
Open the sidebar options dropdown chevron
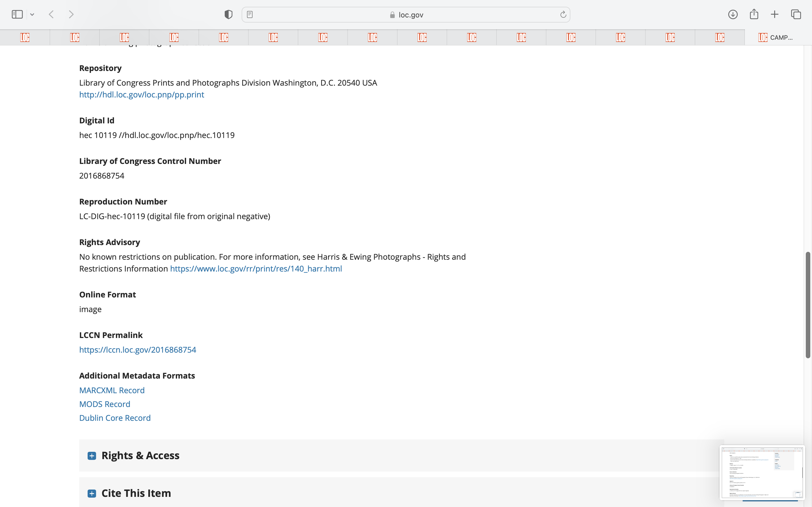(x=32, y=14)
